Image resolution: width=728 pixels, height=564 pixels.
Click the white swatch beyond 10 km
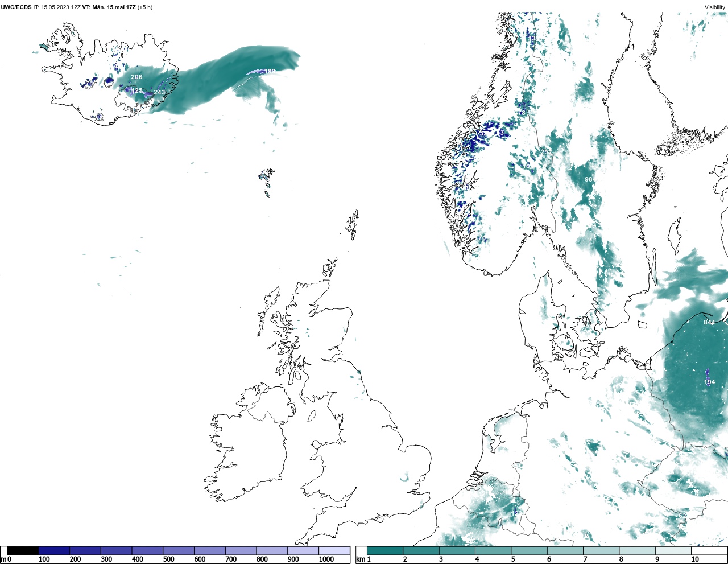[709, 550]
